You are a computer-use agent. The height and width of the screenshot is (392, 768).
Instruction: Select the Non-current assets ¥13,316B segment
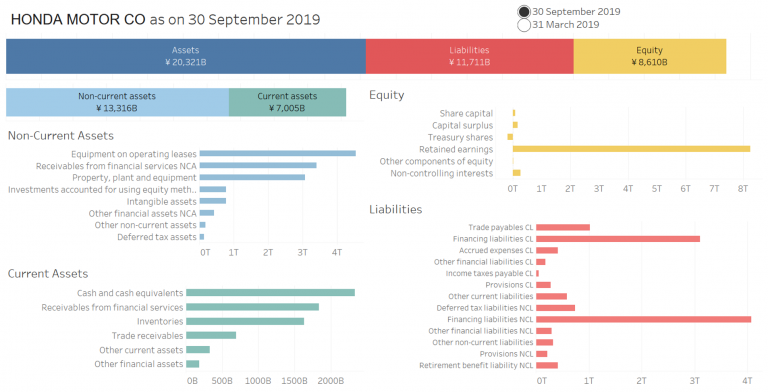point(117,102)
